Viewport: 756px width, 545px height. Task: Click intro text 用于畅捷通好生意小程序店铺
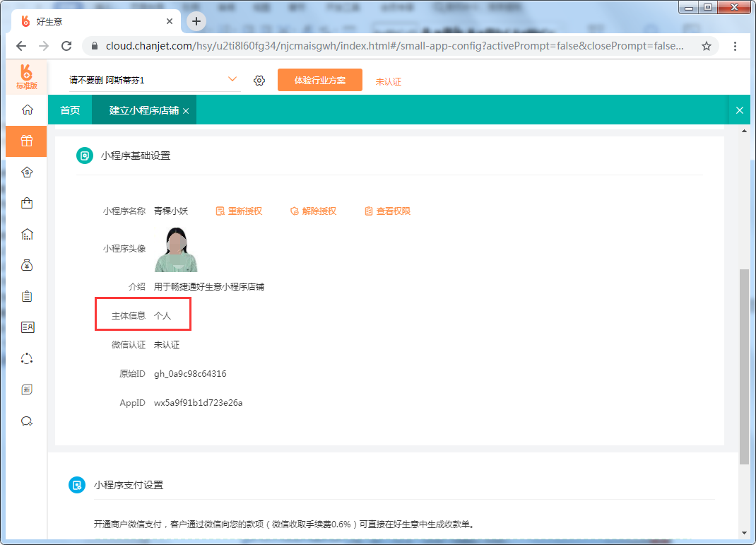[x=208, y=286]
